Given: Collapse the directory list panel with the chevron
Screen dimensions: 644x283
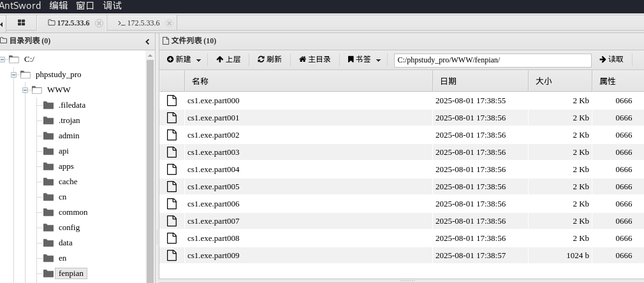Looking at the screenshot, I should pos(148,41).
